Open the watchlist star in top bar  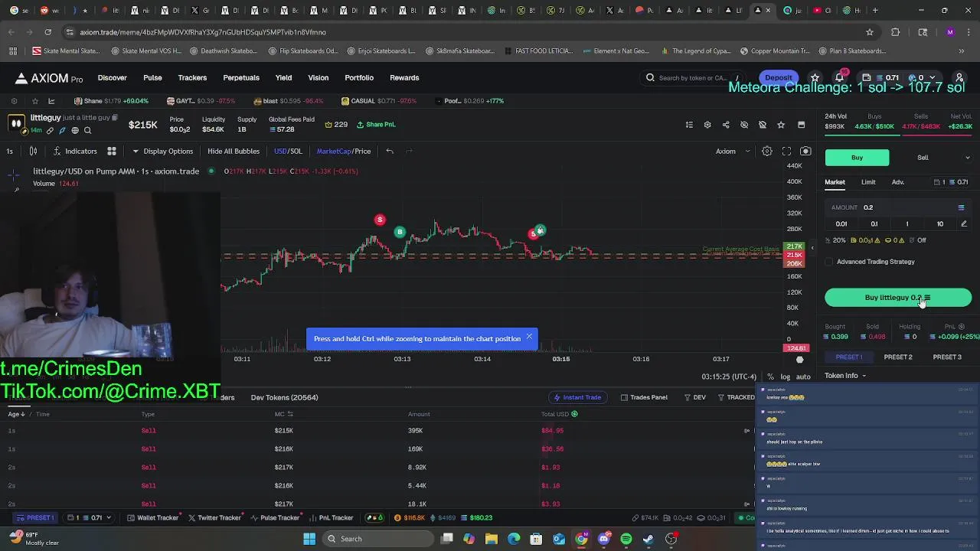[x=815, y=77]
